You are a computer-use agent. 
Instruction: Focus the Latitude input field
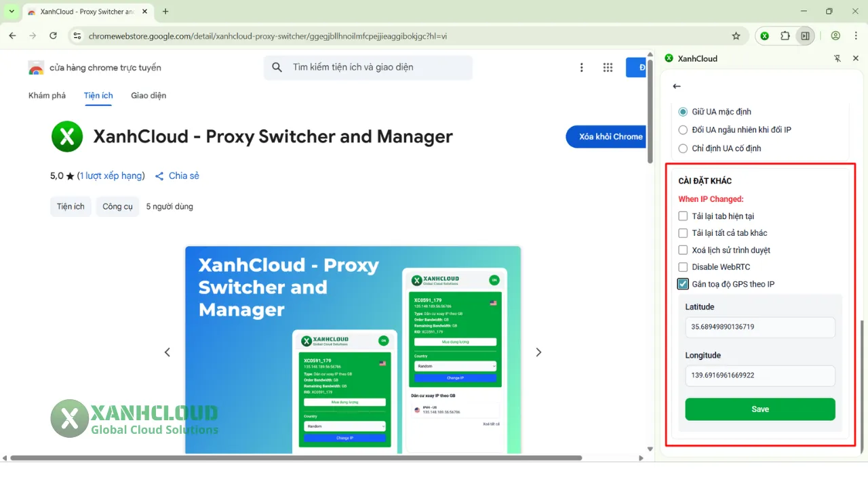760,327
